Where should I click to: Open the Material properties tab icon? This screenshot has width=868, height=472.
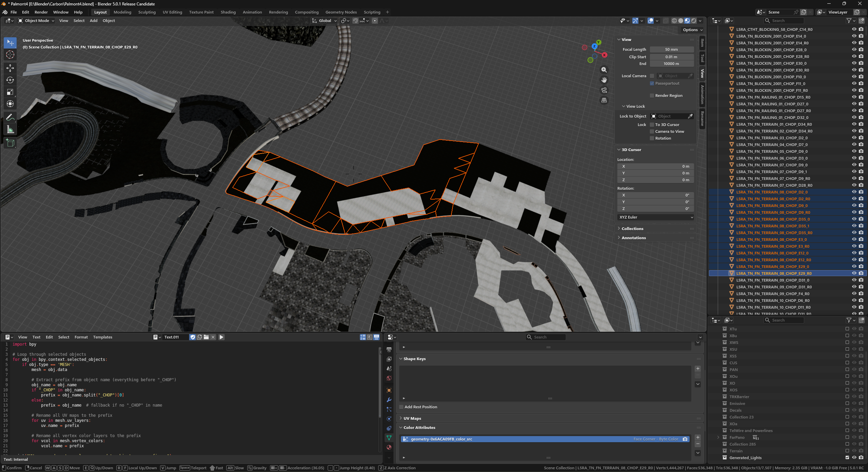pyautogui.click(x=389, y=447)
